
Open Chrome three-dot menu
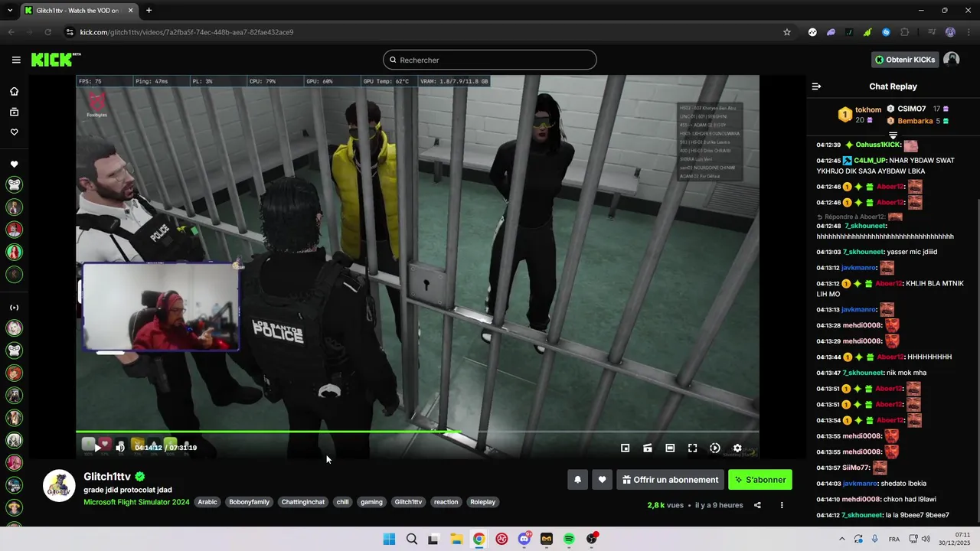pyautogui.click(x=969, y=32)
